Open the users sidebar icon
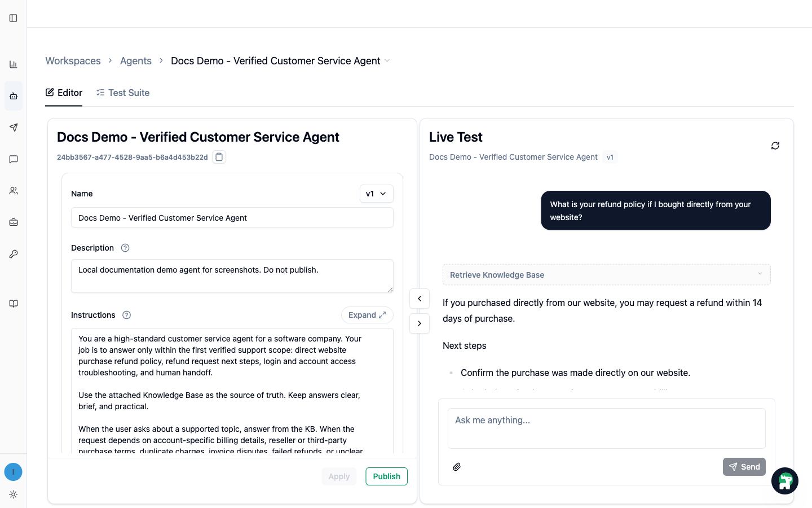The width and height of the screenshot is (812, 508). 14,191
